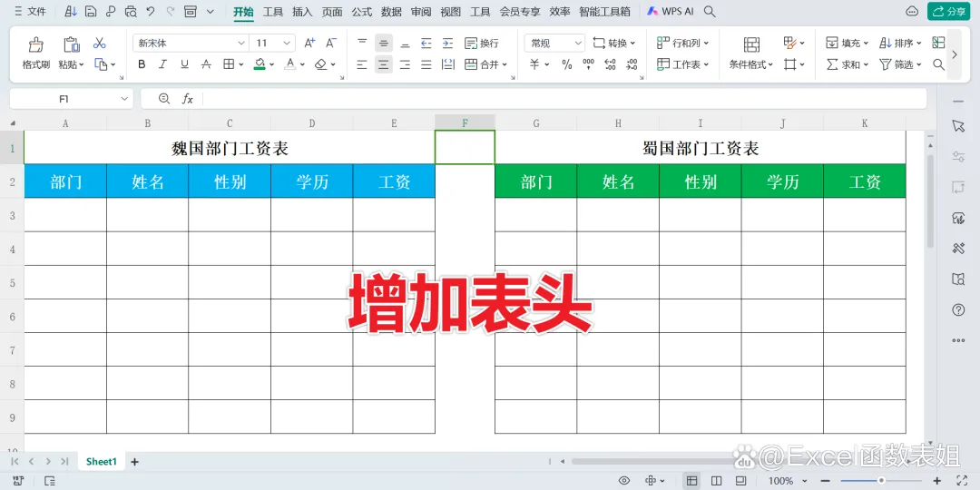Screen dimensions: 980x490
Task: Toggle Underline formatting
Action: [x=184, y=64]
